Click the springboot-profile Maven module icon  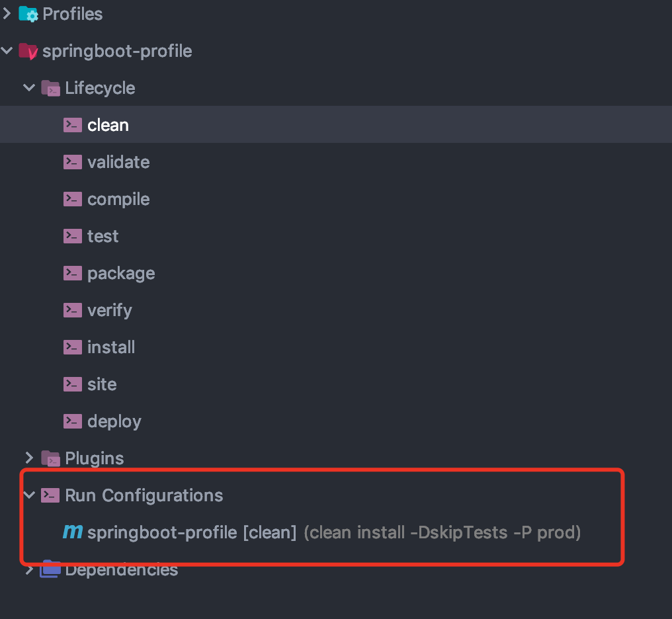[28, 51]
